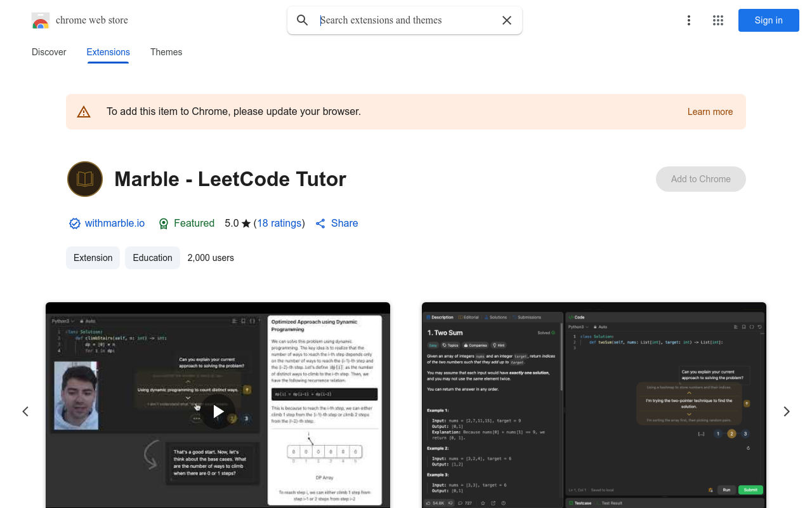
Task: Play the preview video
Action: 218,411
